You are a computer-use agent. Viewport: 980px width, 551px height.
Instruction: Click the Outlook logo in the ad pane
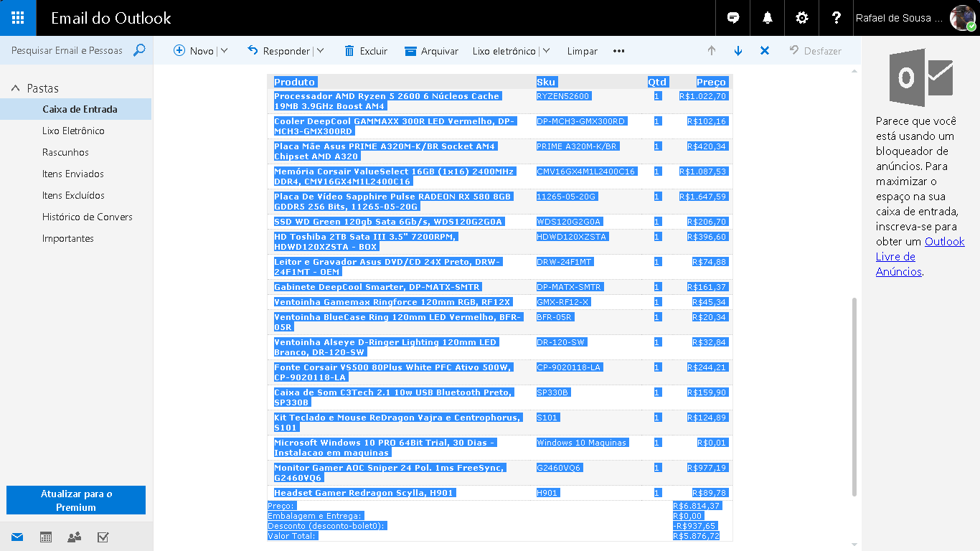(x=921, y=77)
